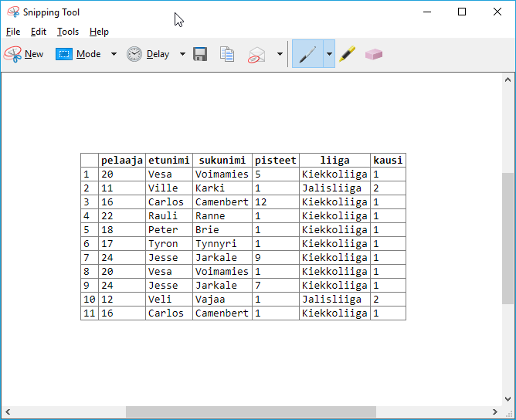Viewport: 516px width, 420px height.
Task: Maximize the Snipping Tool window
Action: [x=462, y=12]
